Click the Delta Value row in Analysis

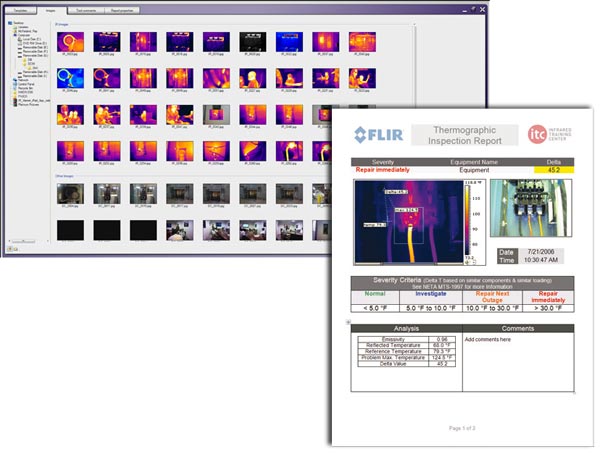[x=406, y=364]
